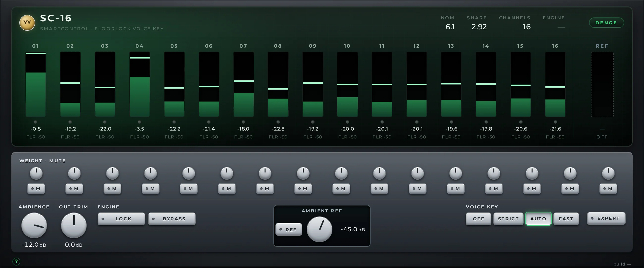The height and width of the screenshot is (268, 644).
Task: Click the ninth channel weight knob
Action: [x=341, y=173]
